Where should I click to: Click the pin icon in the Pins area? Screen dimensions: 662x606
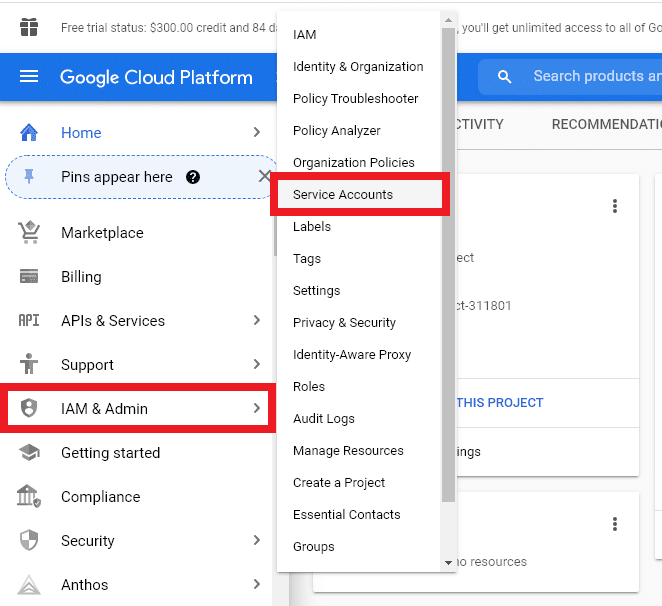coord(29,176)
